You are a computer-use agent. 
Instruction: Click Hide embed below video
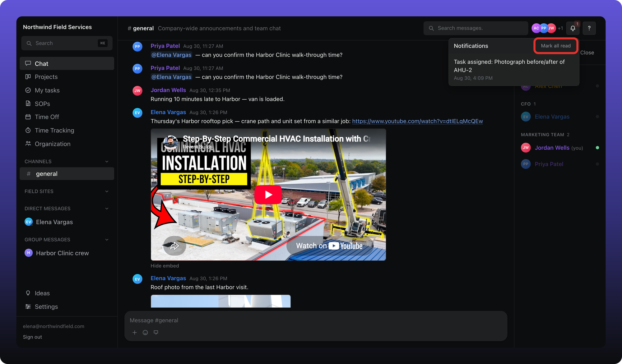tap(165, 266)
